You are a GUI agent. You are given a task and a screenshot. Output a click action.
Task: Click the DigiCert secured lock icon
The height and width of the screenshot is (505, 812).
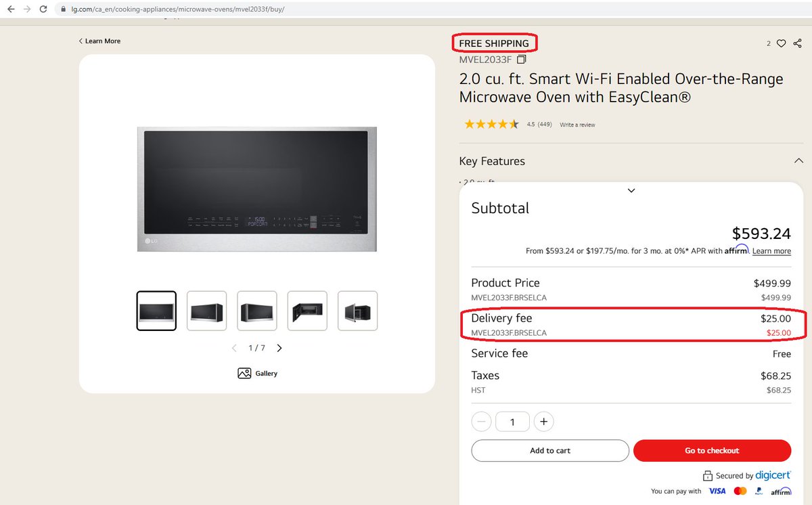(708, 476)
